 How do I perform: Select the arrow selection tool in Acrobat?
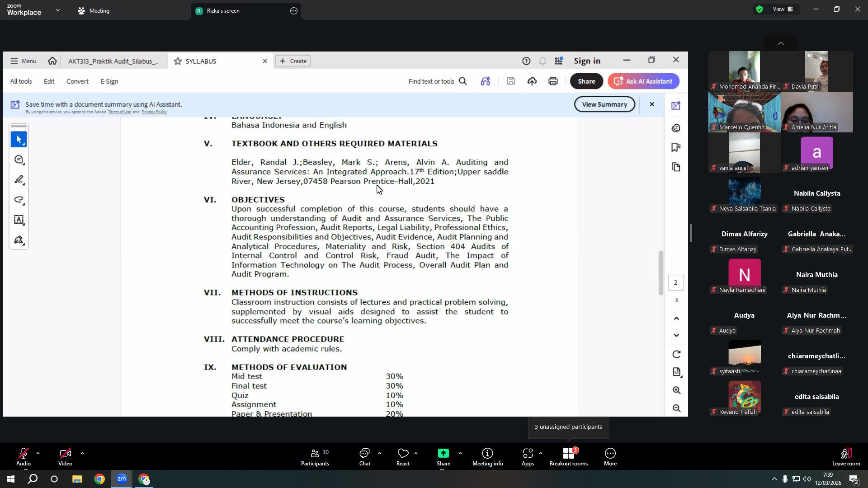click(x=19, y=140)
